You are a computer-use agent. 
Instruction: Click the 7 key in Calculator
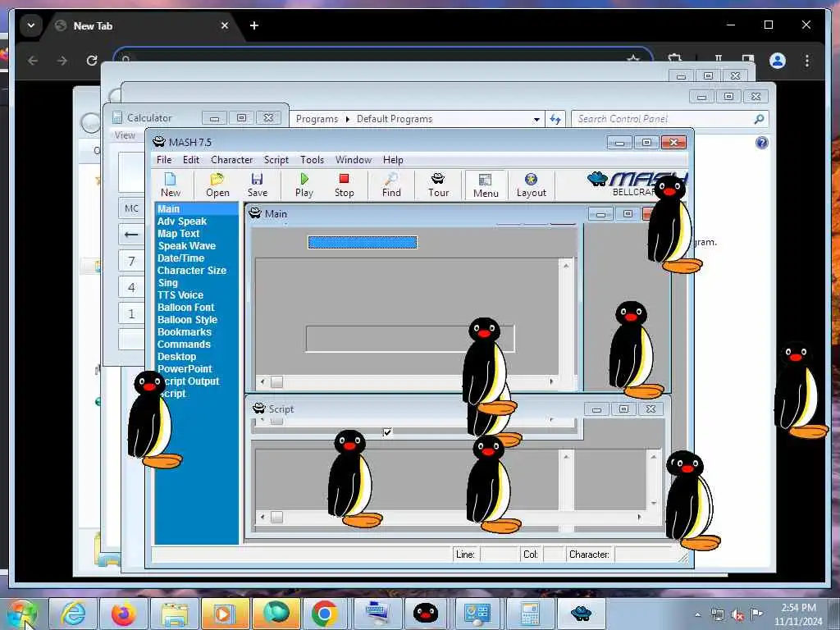coord(131,261)
